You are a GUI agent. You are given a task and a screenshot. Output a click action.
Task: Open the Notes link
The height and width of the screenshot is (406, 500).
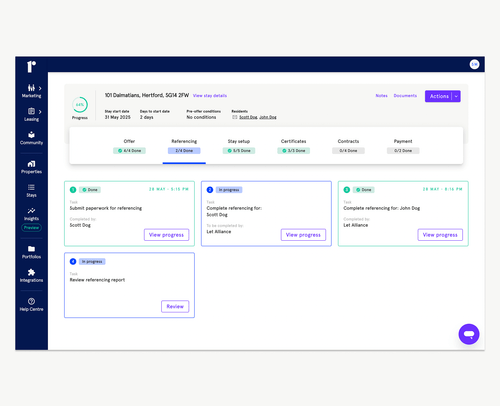click(381, 96)
